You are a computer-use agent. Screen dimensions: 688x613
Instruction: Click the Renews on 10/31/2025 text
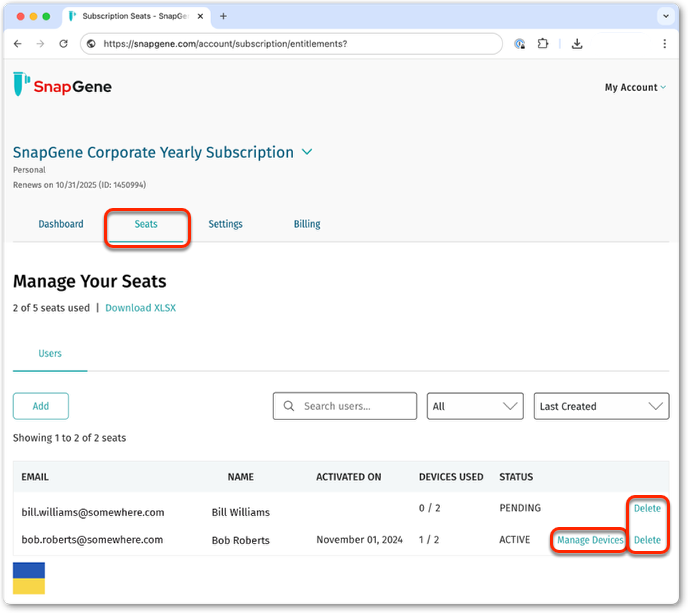click(x=79, y=185)
